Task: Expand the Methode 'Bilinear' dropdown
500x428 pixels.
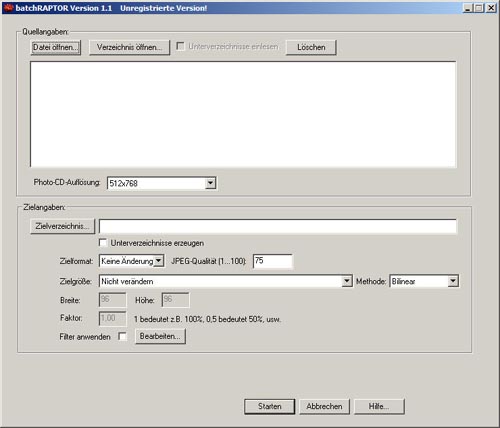Action: click(x=424, y=281)
